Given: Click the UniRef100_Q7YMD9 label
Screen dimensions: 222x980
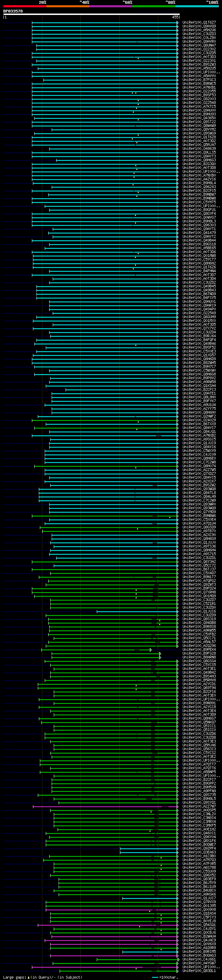Looking at the screenshot, I should click(199, 512).
